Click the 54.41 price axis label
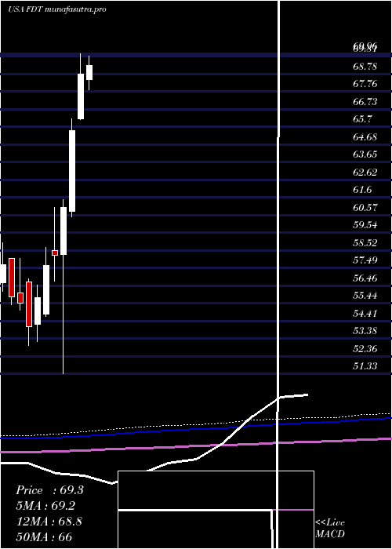Image resolution: width=392 pixels, height=549 pixels. [365, 313]
